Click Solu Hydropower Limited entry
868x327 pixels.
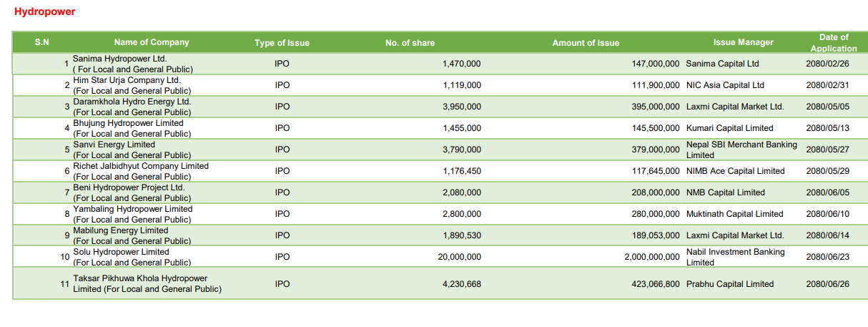121,252
